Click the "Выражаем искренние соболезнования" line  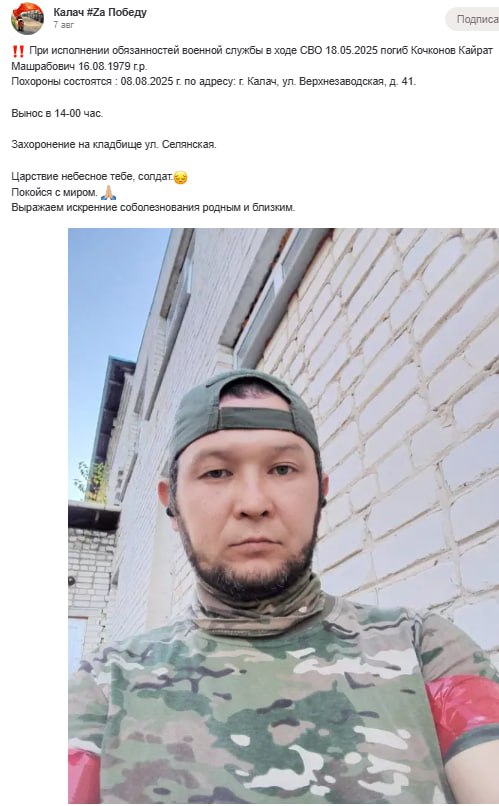coord(153,208)
